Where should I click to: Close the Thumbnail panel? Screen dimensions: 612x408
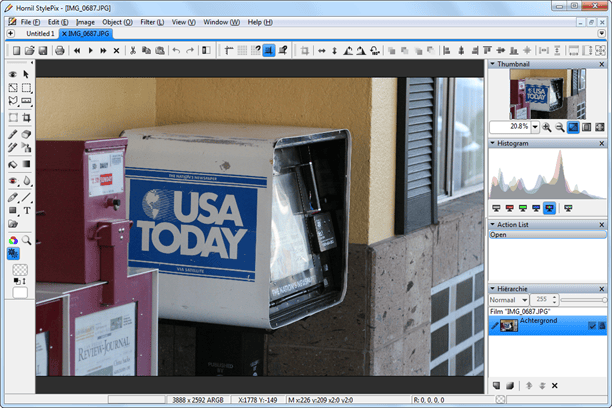[x=601, y=64]
